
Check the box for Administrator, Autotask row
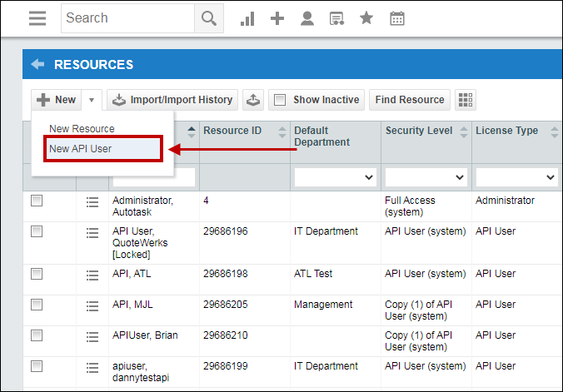[37, 201]
